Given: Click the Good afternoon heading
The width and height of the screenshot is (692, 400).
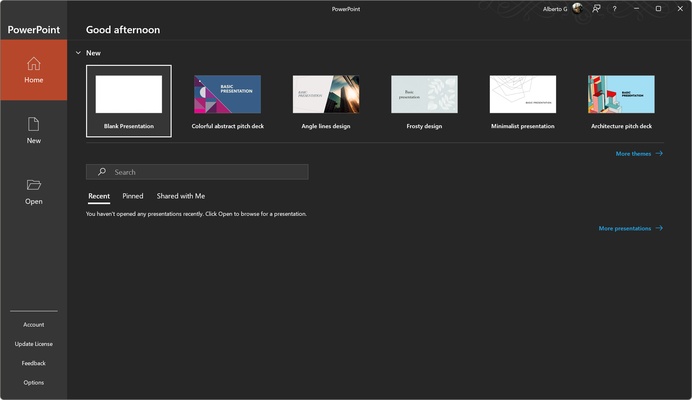Looking at the screenshot, I should (123, 30).
